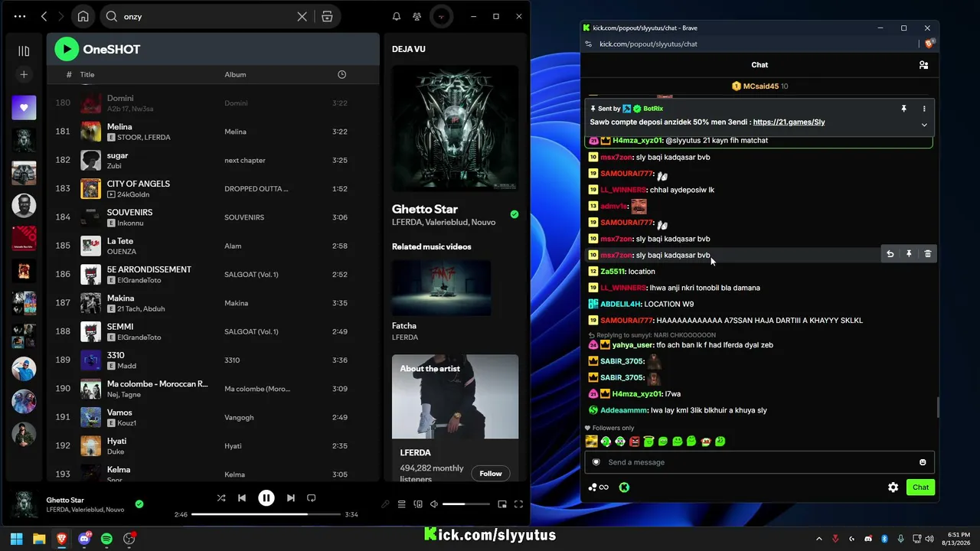The width and height of the screenshot is (980, 551).
Task: Toggle the lyrics microphone icon in player bar
Action: (x=385, y=504)
